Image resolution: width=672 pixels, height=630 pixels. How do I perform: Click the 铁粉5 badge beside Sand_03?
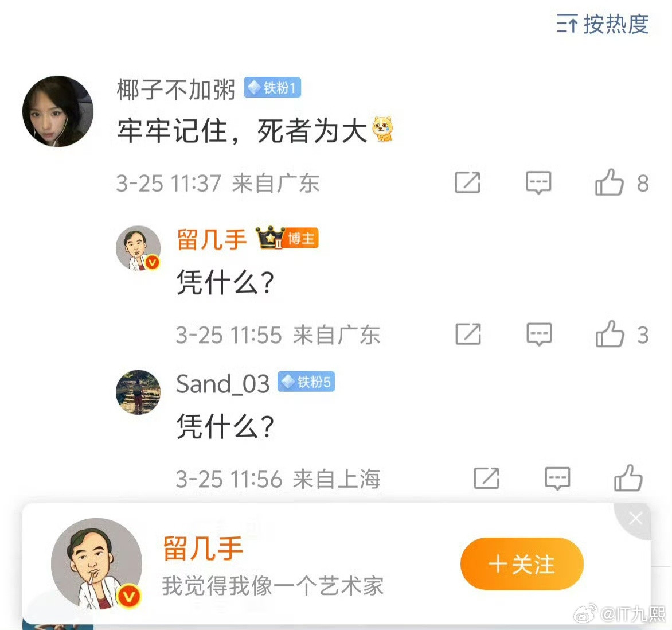[306, 382]
